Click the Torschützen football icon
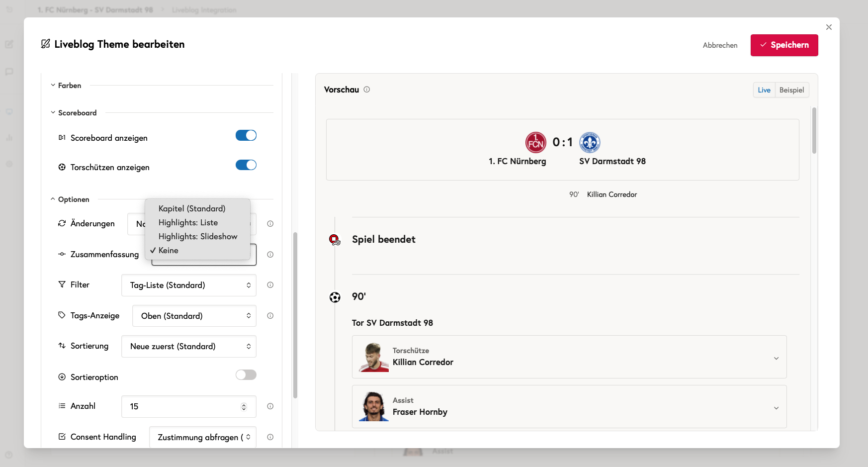868x467 pixels. [x=62, y=167]
